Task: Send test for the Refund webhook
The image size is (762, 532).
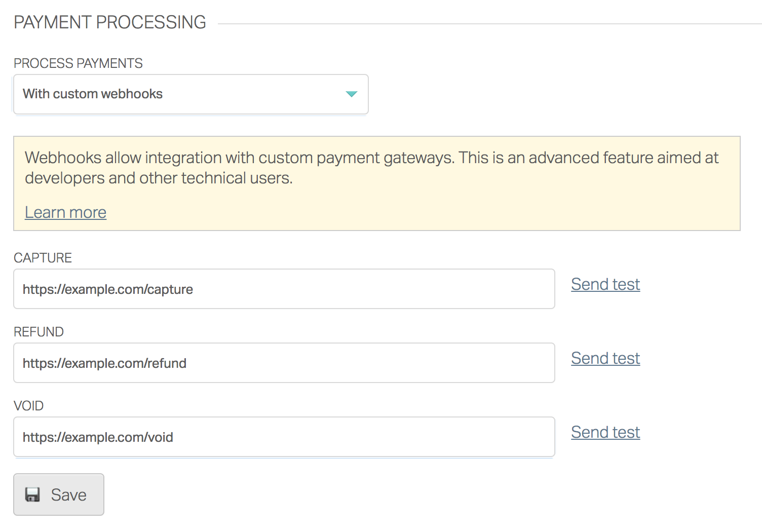Action: [605, 358]
